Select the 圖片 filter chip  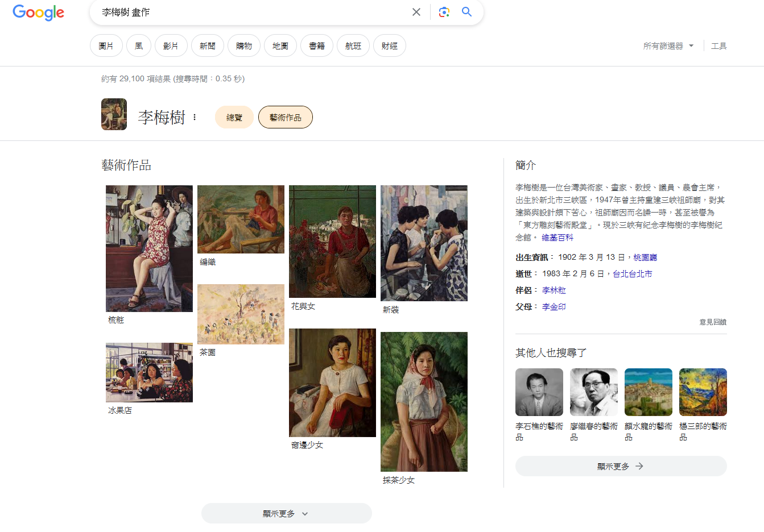coord(106,46)
